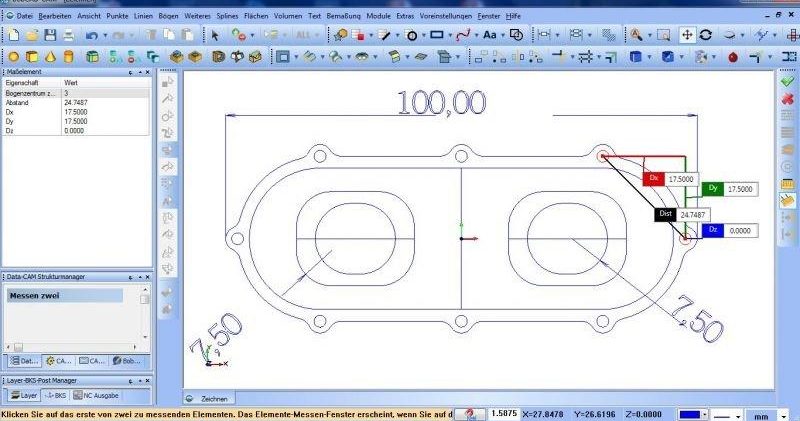
Task: Open the Linien menu
Action: [143, 16]
